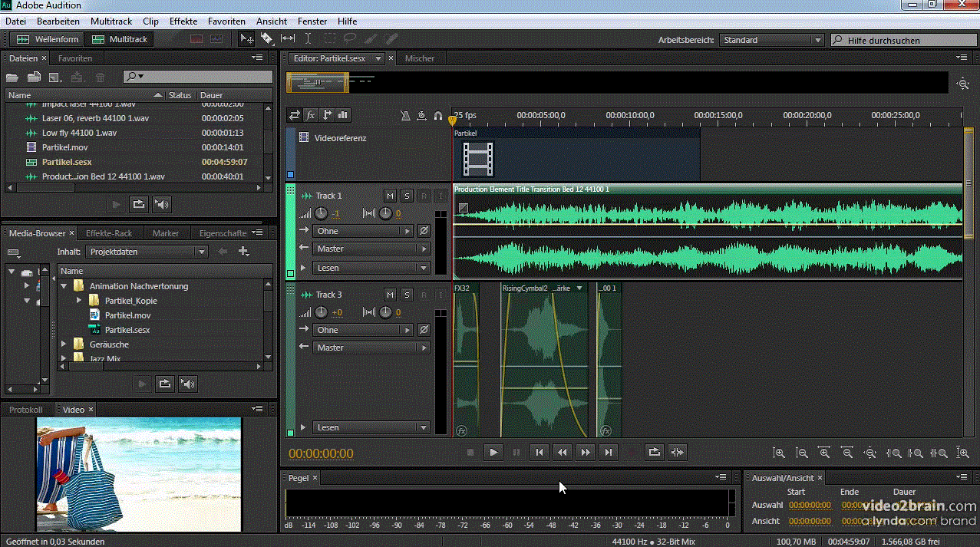Adjust Track 1 pan knob
The image size is (980, 547).
[x=385, y=213]
